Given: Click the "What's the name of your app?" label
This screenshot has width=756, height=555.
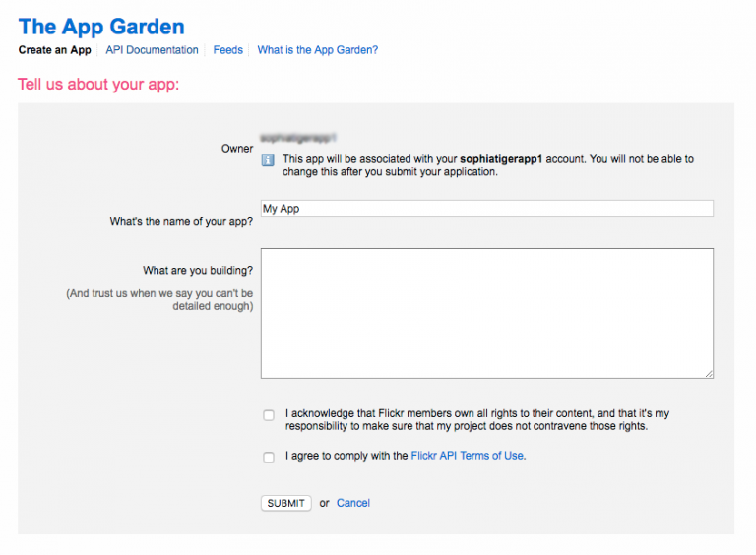Looking at the screenshot, I should (181, 222).
